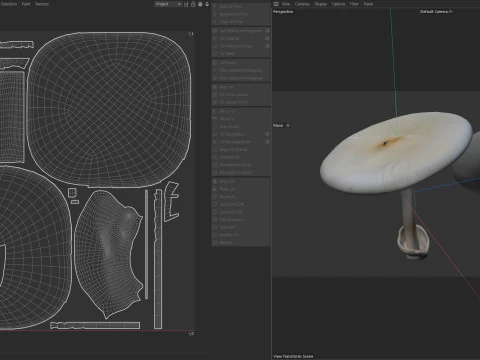Click the mushroom cap in the 3D viewport
Viewport: 480px width, 360px height.
pos(395,152)
